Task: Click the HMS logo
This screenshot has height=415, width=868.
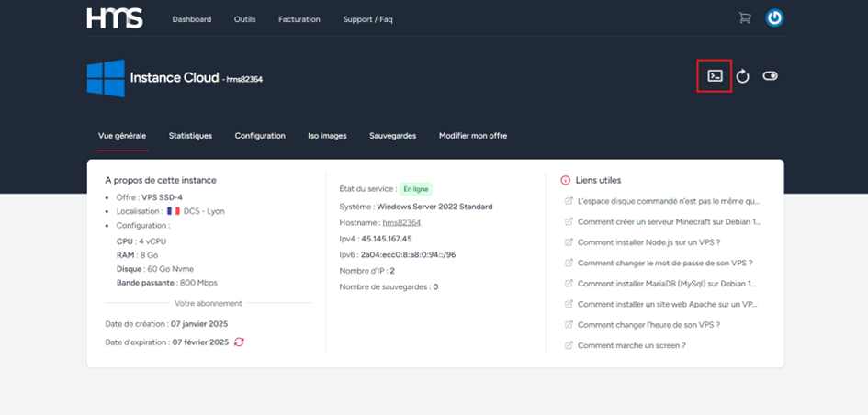Action: [115, 18]
